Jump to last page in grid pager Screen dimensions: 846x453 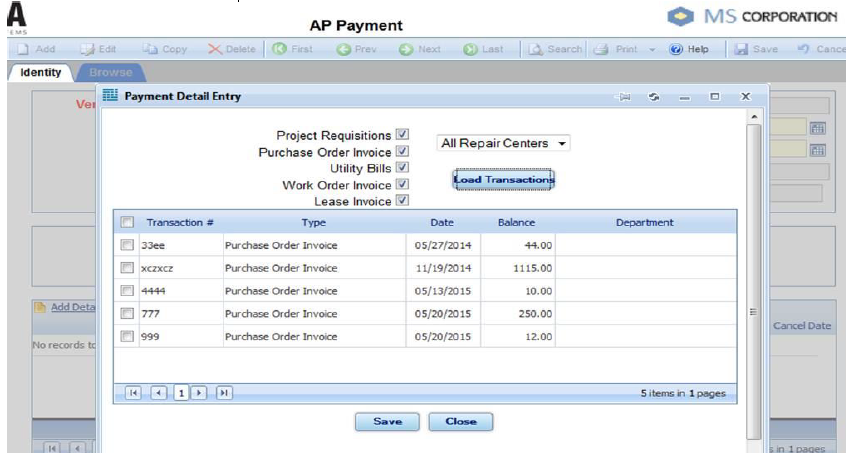[223, 393]
